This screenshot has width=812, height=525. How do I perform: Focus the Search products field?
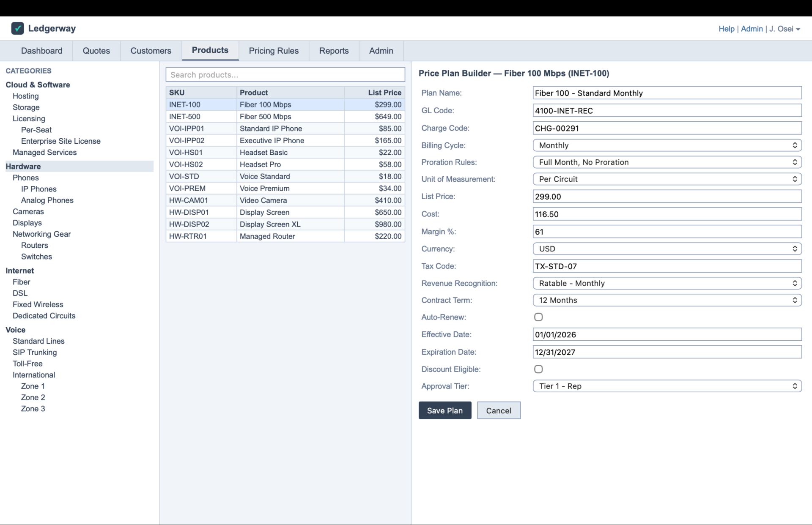click(x=285, y=75)
